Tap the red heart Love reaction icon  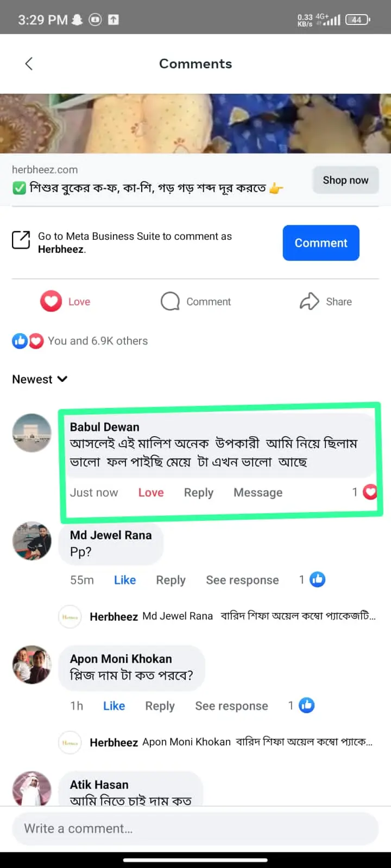(51, 301)
